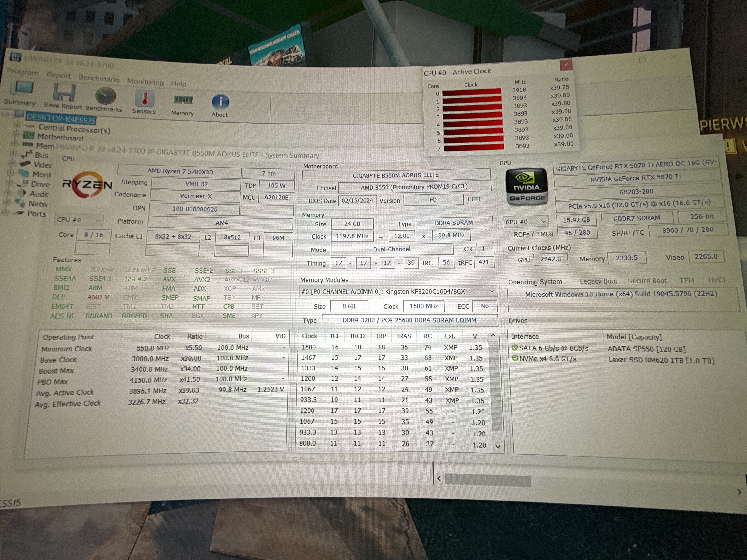Expand the Network tree node
This screenshot has height=560, width=747.
(6, 202)
